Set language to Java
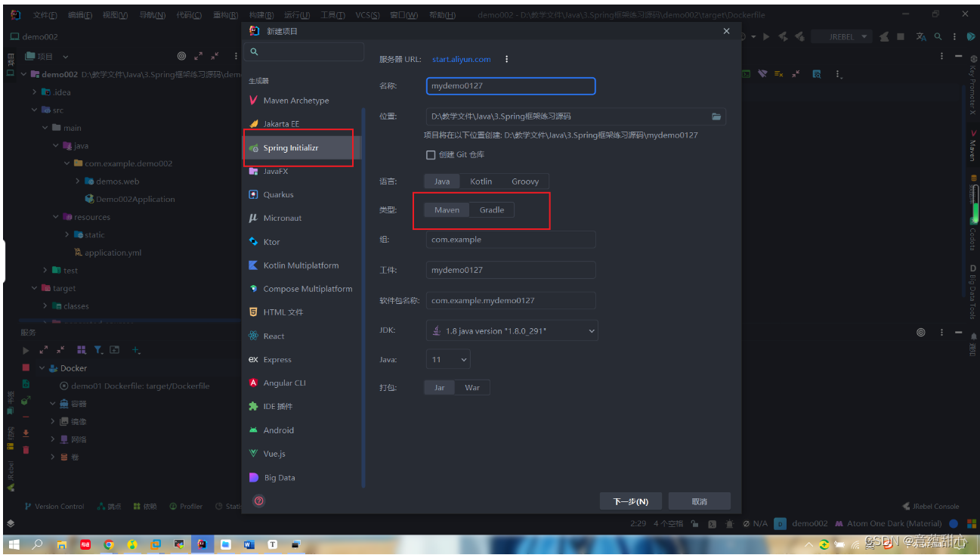 point(442,181)
